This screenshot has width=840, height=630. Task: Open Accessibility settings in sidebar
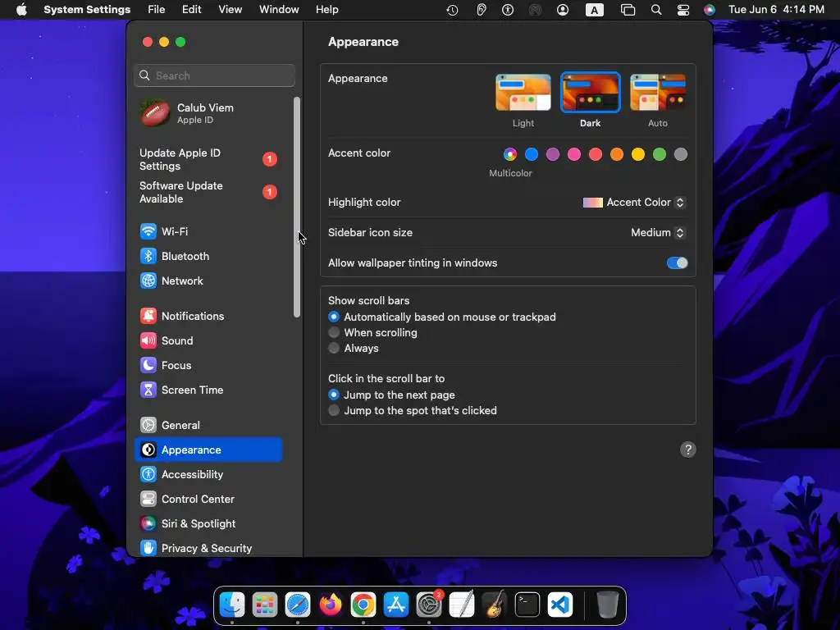pos(208,475)
